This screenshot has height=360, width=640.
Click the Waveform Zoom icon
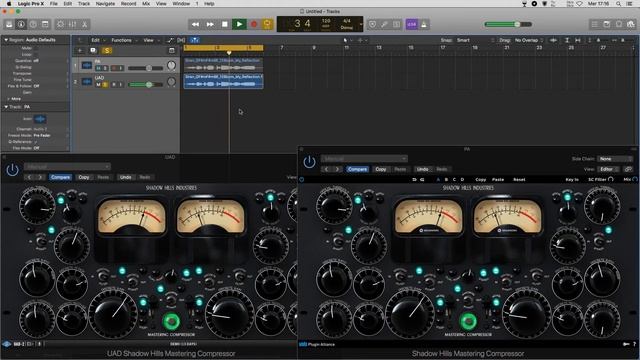pyautogui.click(x=553, y=40)
